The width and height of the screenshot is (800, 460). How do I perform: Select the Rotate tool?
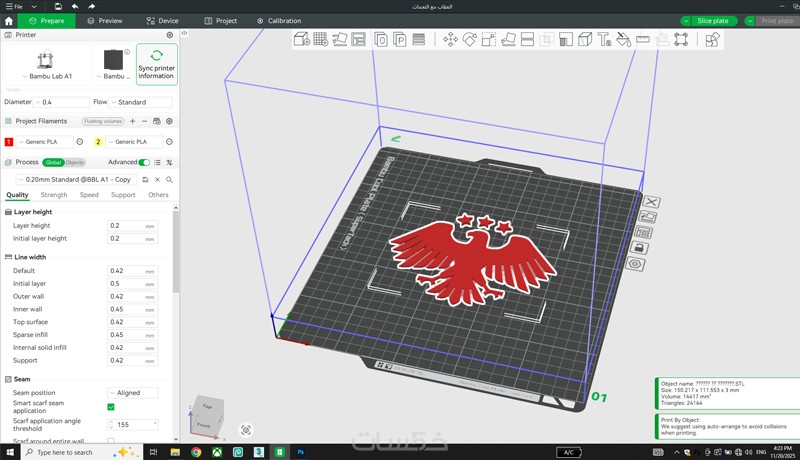[x=469, y=39]
